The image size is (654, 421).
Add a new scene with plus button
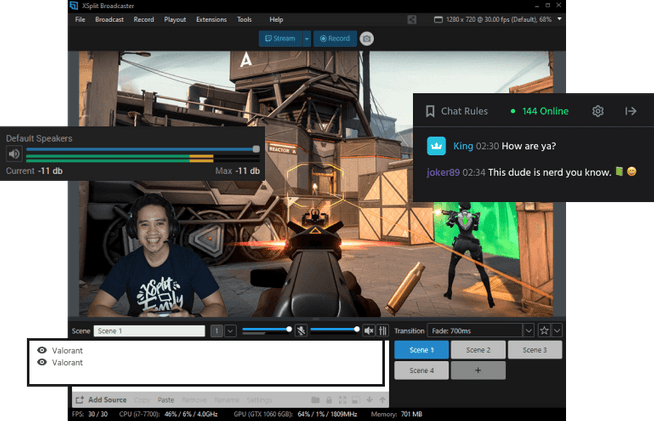pos(478,371)
